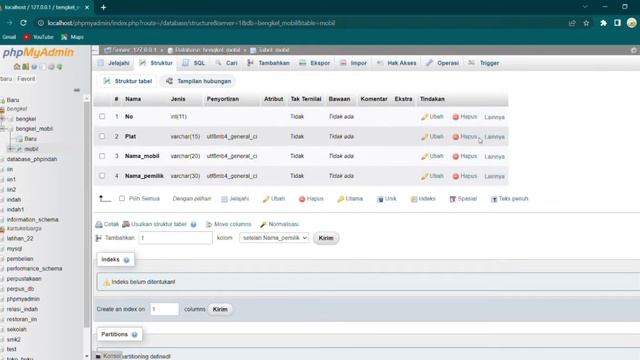This screenshot has height=360, width=640.
Task: Open Lainnya dropdown for Nama_mobil
Action: pos(494,157)
